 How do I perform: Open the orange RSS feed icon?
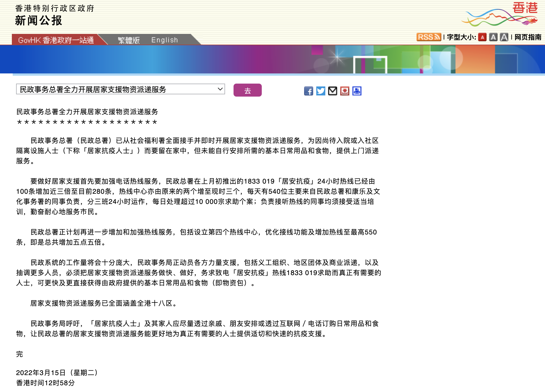[428, 37]
